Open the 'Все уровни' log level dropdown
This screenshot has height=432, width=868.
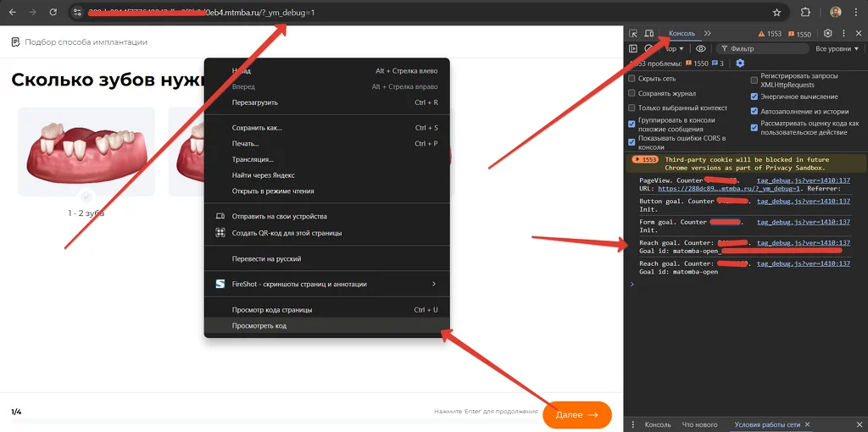pos(837,48)
